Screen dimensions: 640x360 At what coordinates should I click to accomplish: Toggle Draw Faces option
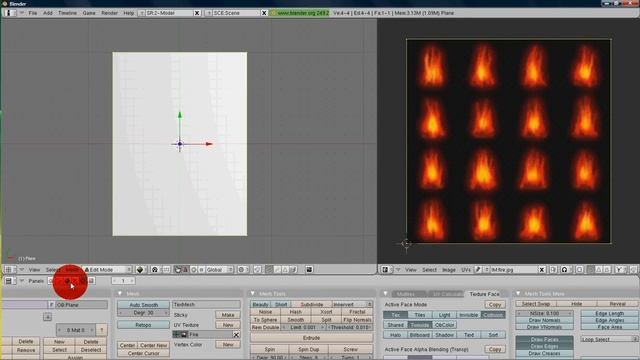(544, 340)
